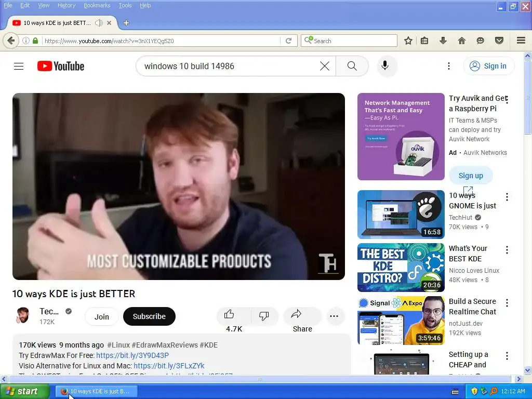Image resolution: width=532 pixels, height=399 pixels.
Task: Open the Bookmarks menu
Action: click(x=97, y=5)
